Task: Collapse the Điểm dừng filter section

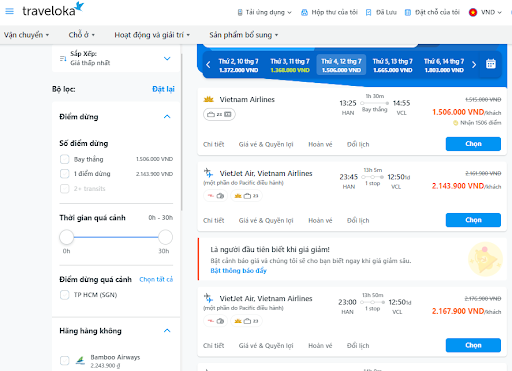Action: 167,117
